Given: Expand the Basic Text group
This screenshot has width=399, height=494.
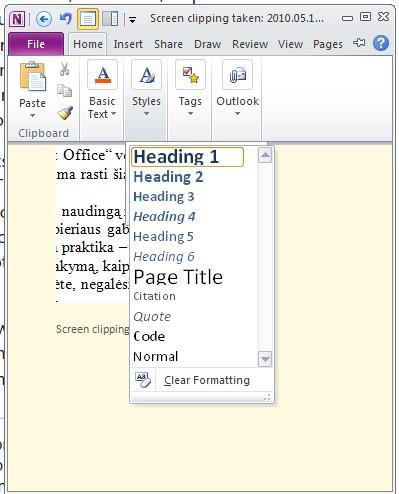Looking at the screenshot, I should (102, 90).
